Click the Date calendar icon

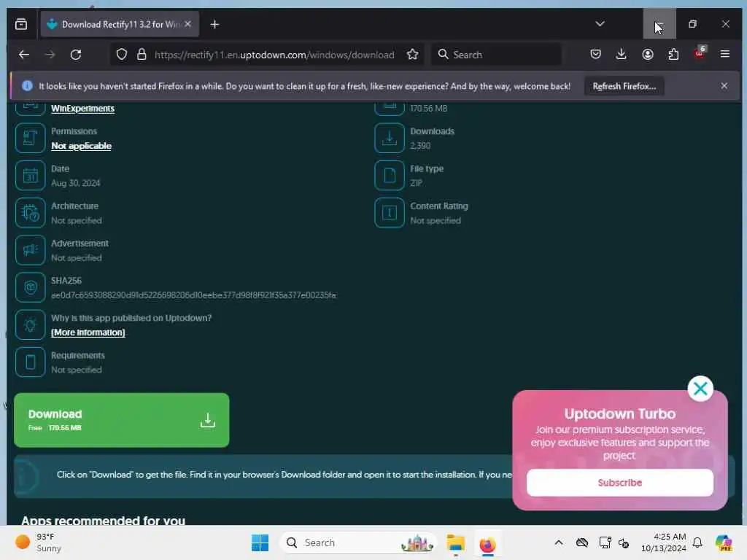coord(30,175)
